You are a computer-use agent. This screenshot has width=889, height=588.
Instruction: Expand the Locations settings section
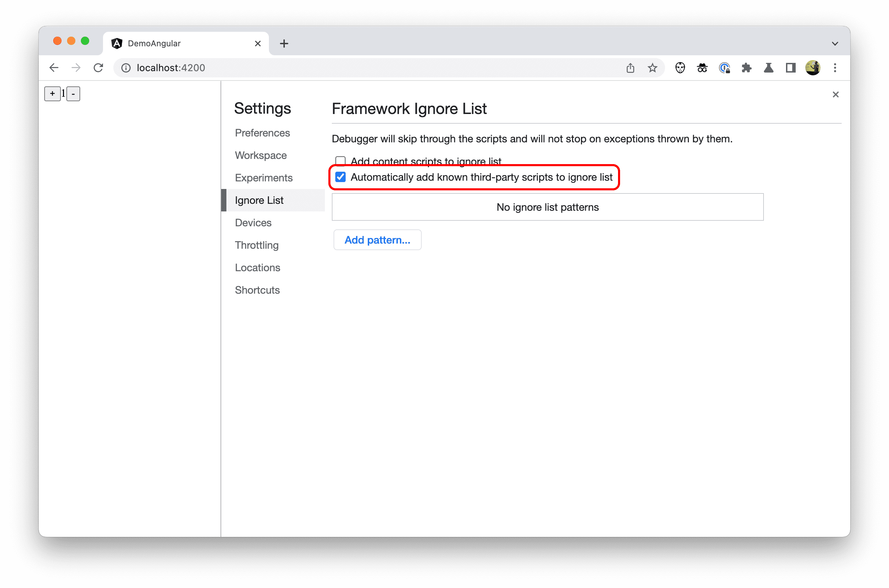point(258,267)
